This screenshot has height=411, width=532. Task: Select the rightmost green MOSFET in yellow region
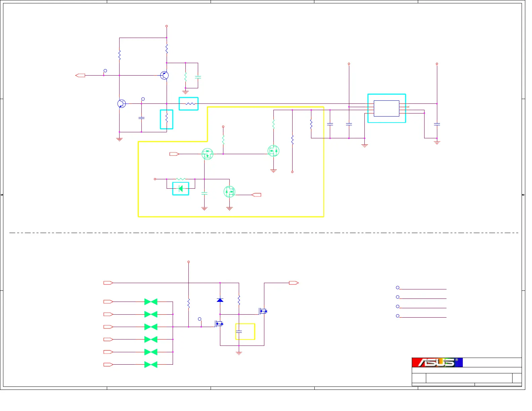(x=273, y=151)
